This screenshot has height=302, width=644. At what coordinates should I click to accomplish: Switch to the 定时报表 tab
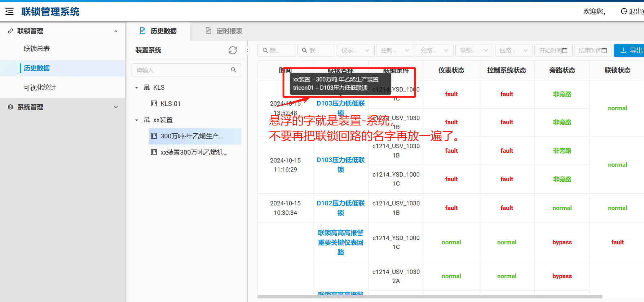pos(224,31)
